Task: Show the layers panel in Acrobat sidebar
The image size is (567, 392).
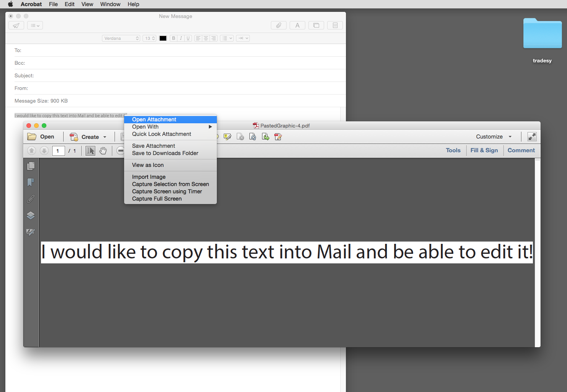Action: coord(31,215)
